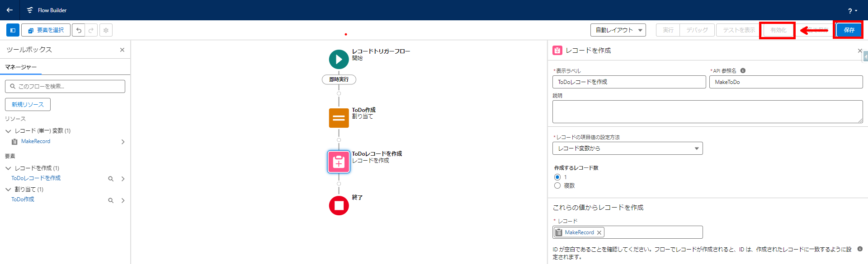Collapse the レコードを作成 (1) section

[x=8, y=168]
